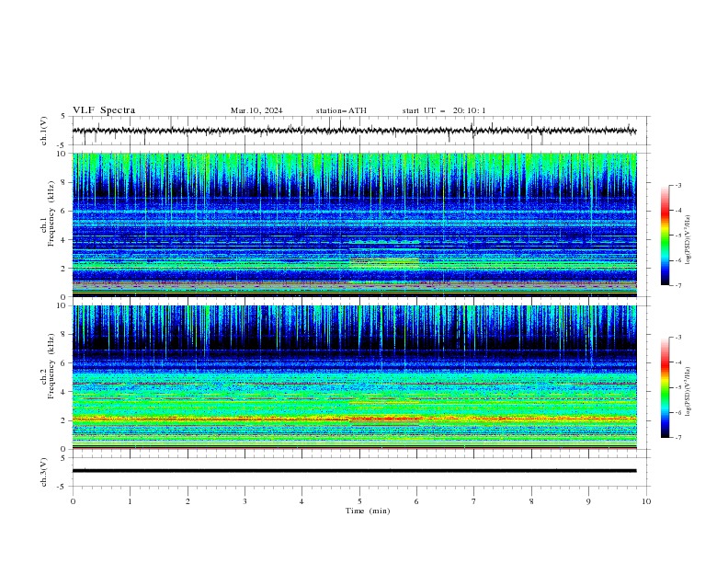The image size is (728, 563).
Task: Click the "6" kHz tick of ch.1
Action: [x=65, y=211]
